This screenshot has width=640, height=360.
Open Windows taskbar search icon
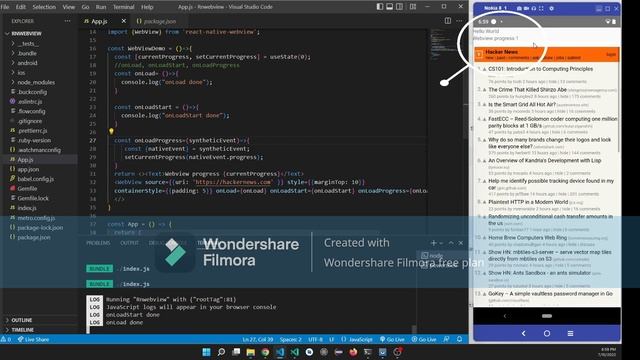[x=221, y=352]
